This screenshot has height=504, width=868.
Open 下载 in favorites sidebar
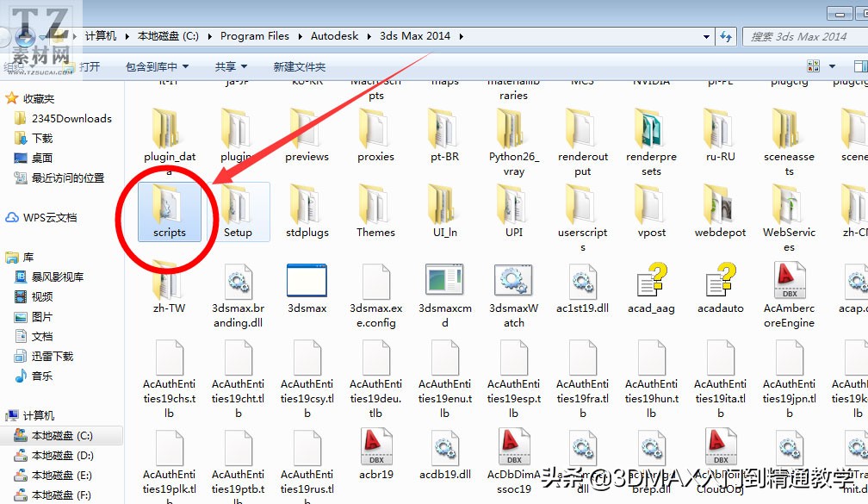(x=34, y=139)
